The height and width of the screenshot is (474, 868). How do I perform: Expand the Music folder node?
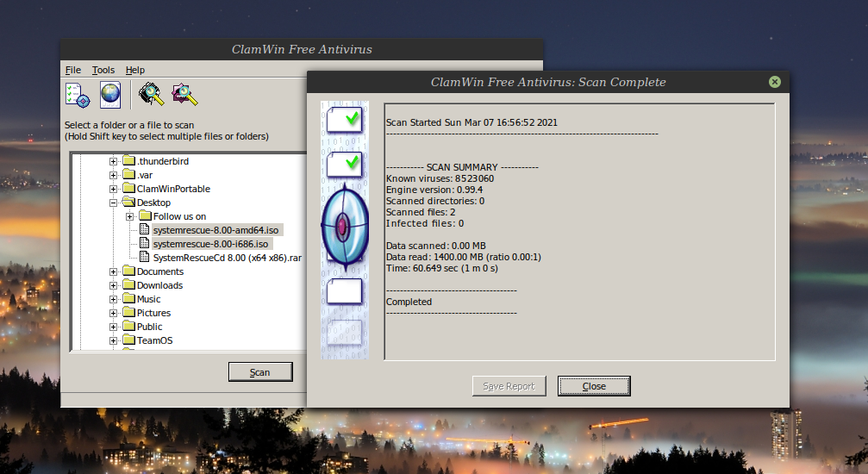click(x=113, y=300)
